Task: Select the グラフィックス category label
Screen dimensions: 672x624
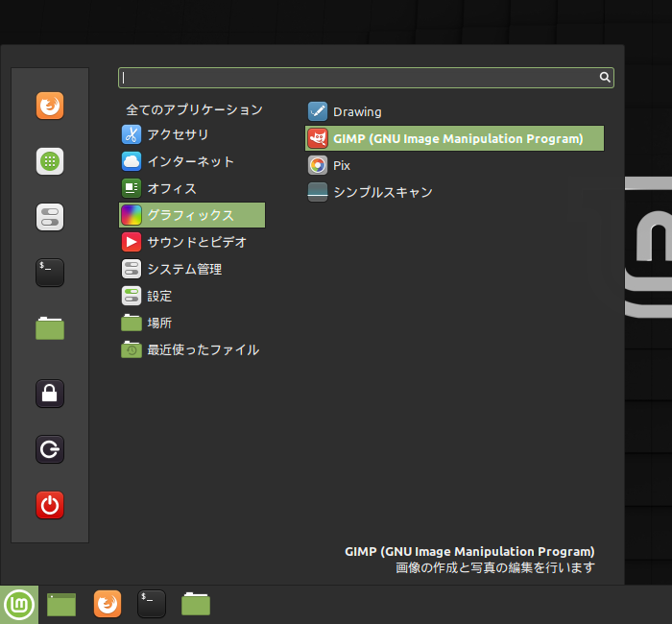Action: [191, 215]
